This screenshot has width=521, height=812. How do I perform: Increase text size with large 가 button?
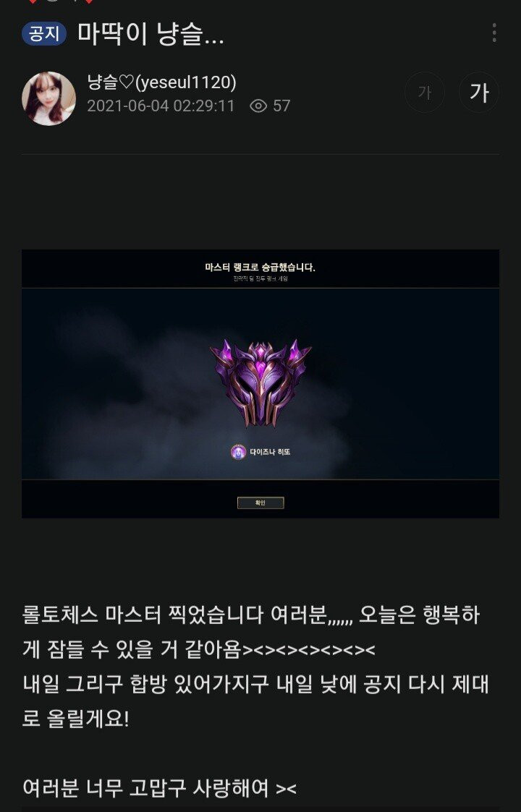coord(479,92)
